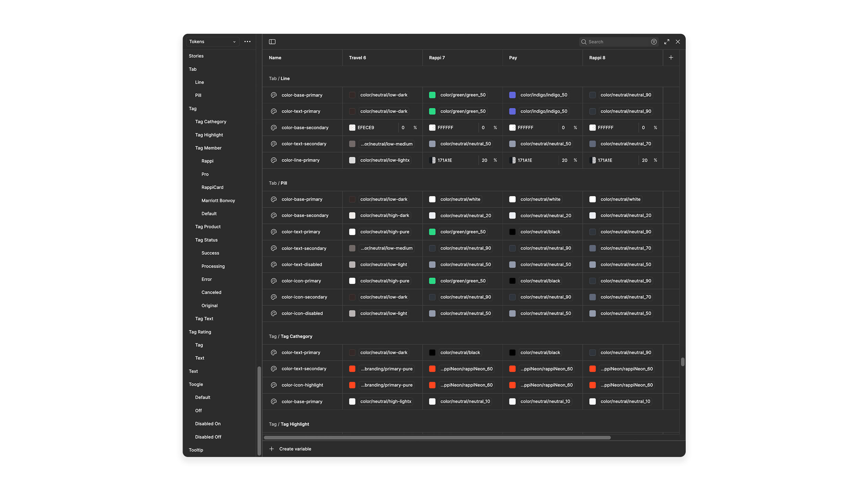The height and width of the screenshot is (495, 868).
Task: Click the plus icon beside Create variable
Action: [271, 449]
